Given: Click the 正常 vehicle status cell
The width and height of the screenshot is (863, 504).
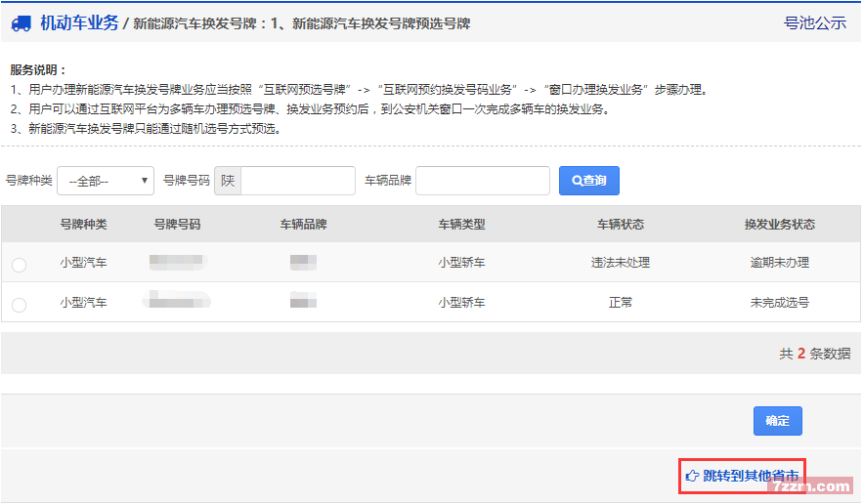Looking at the screenshot, I should pos(621,302).
